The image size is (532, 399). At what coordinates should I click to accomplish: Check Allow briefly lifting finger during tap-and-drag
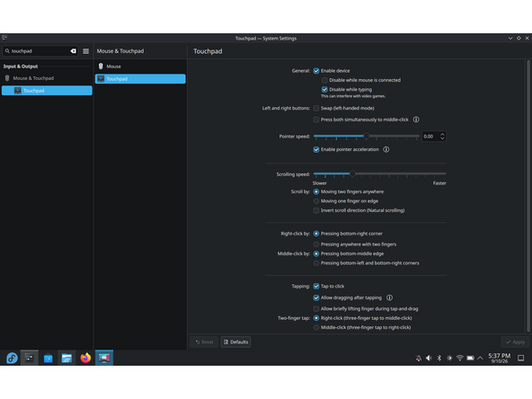click(x=316, y=309)
